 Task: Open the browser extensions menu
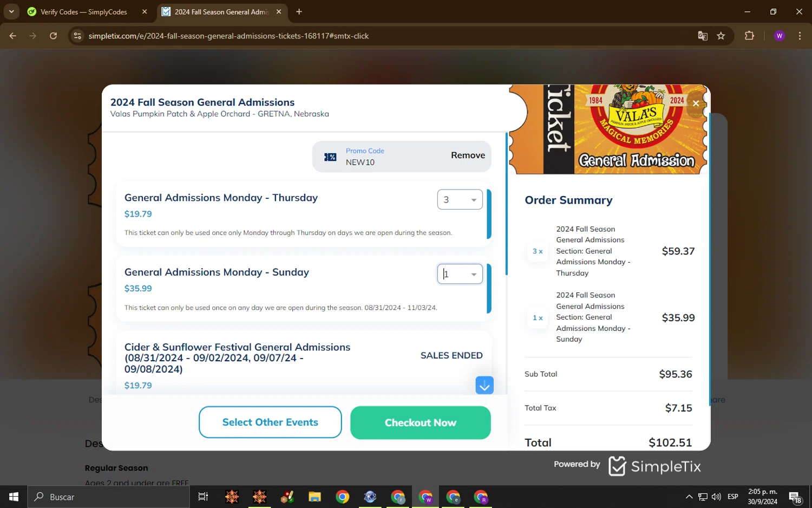(749, 36)
